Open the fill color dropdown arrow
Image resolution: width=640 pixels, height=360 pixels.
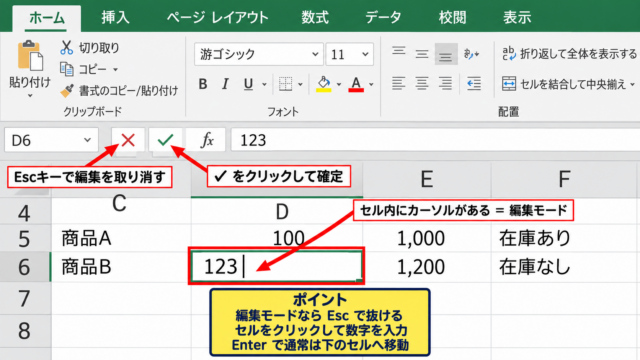click(x=339, y=84)
